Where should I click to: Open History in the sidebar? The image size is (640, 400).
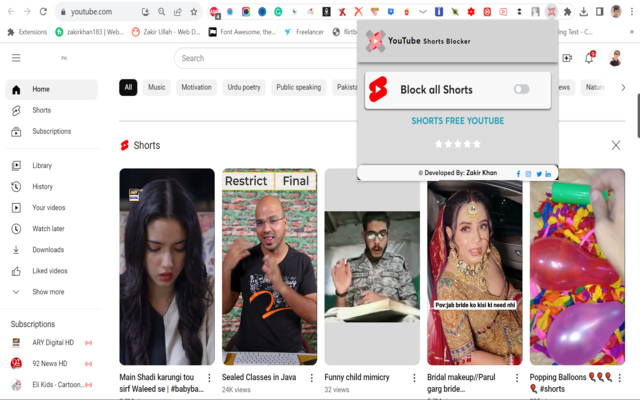pos(51,187)
